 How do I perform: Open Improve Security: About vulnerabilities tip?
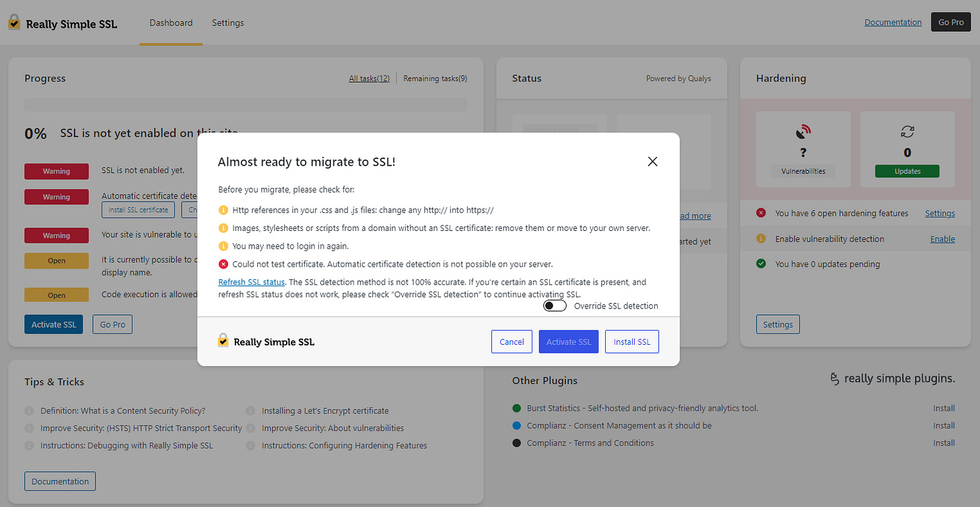[x=332, y=428]
